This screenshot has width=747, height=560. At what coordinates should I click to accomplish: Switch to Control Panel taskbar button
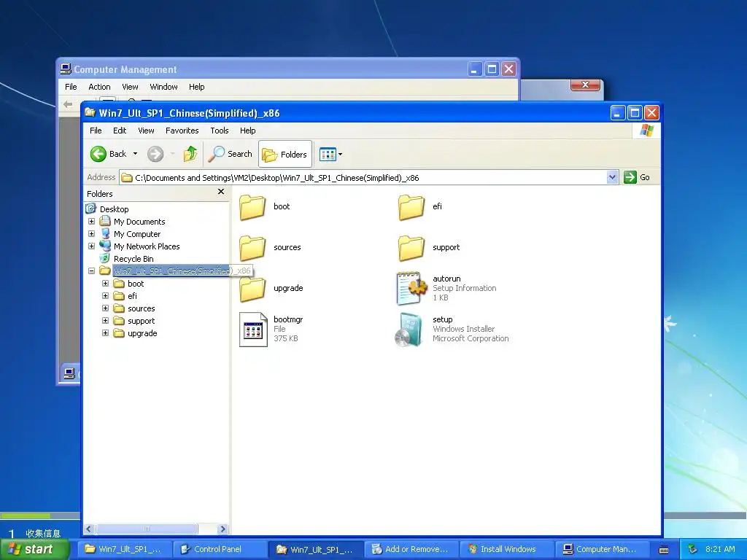pyautogui.click(x=220, y=549)
